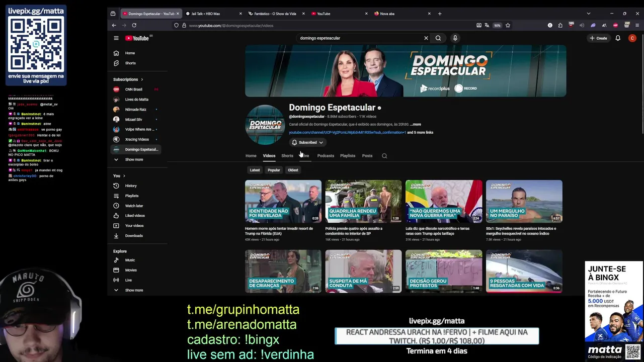Click the Create button
This screenshot has width=644, height=362.
[x=599, y=38]
